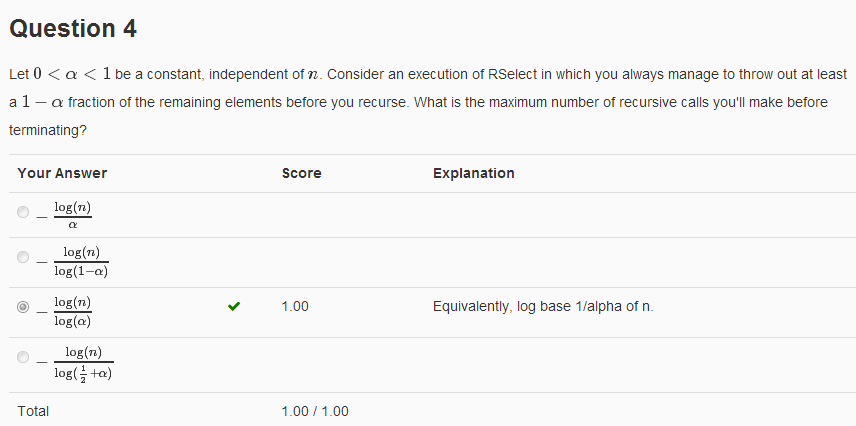Screen dimensions: 856x426
Task: Pick the log(n)/log(½+α) radio option
Action: click(22, 357)
